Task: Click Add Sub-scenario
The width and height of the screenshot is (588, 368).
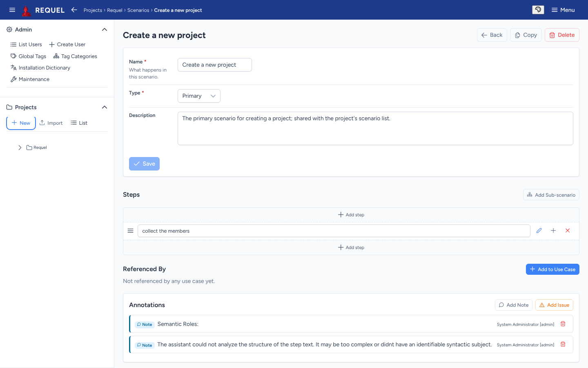Action: [551, 195]
